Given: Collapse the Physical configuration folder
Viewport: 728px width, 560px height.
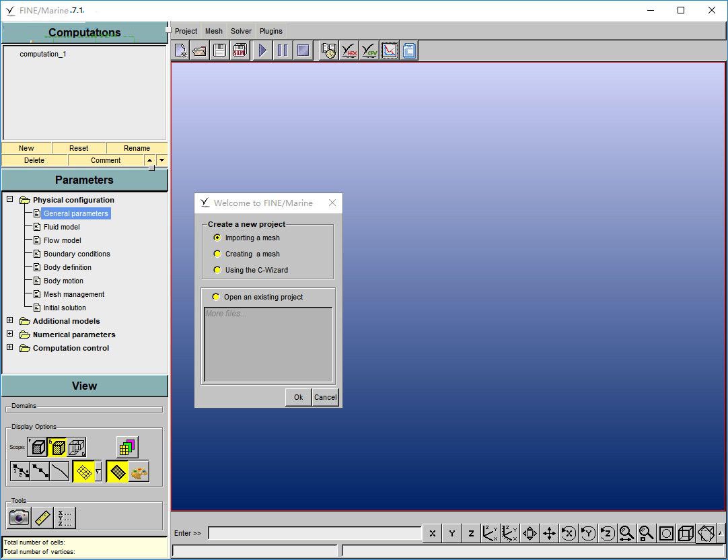Looking at the screenshot, I should point(9,199).
